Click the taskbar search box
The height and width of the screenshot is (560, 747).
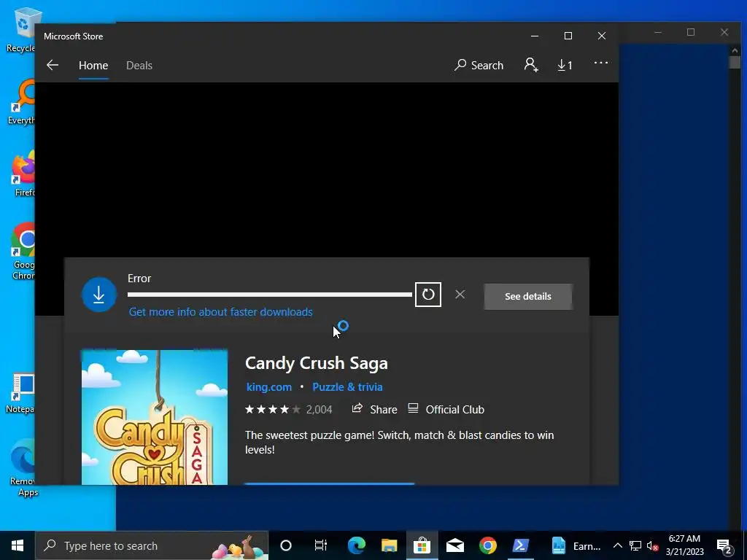coord(152,545)
